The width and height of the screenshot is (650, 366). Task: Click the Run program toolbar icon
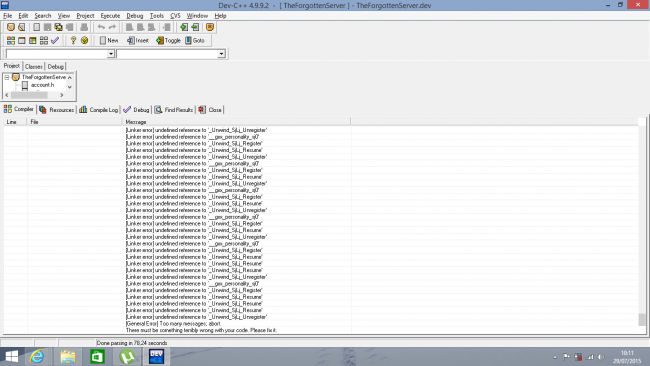click(22, 41)
